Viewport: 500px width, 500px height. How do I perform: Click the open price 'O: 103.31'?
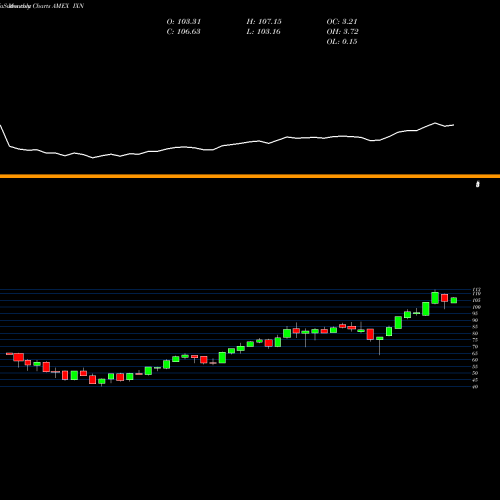pos(184,22)
